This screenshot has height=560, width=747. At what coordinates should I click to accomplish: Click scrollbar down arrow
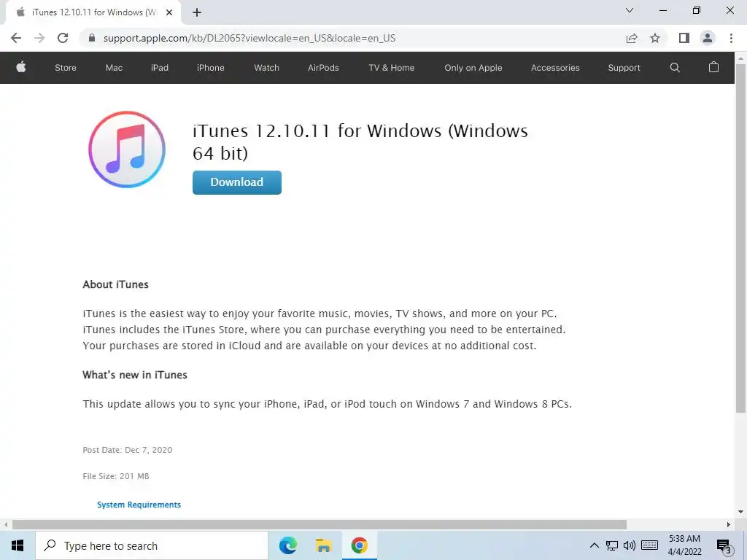740,512
